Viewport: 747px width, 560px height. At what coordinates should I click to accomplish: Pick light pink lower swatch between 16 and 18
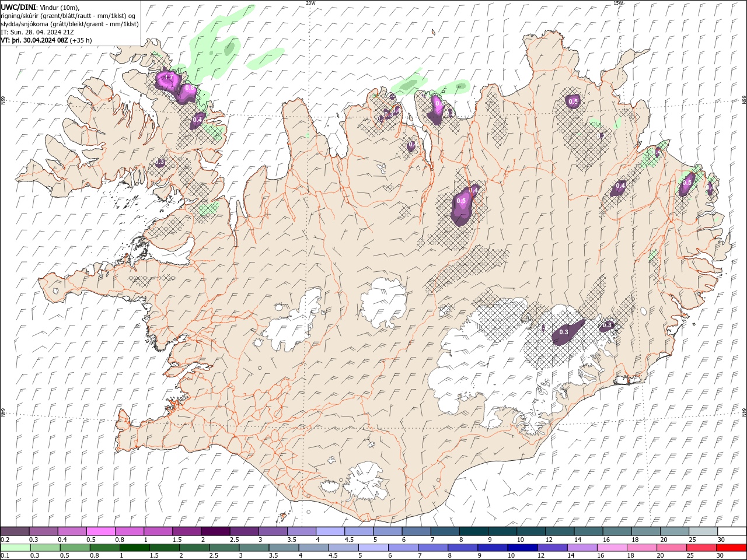(612, 547)
